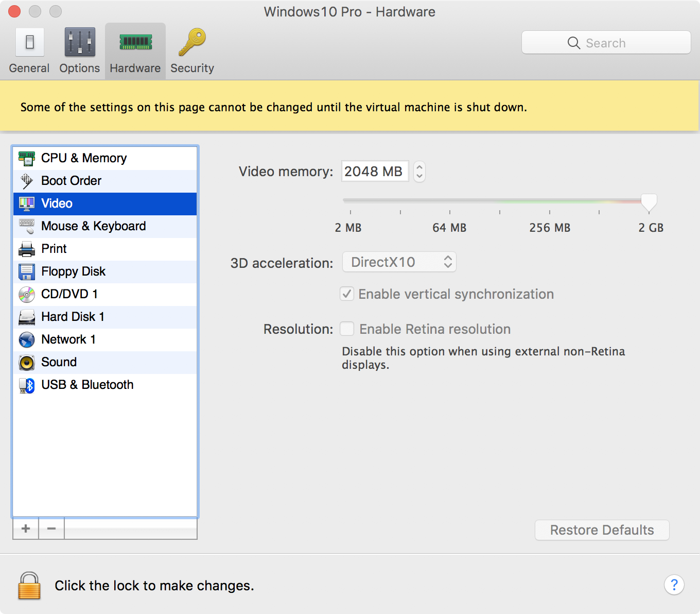Click the Search field

point(606,43)
